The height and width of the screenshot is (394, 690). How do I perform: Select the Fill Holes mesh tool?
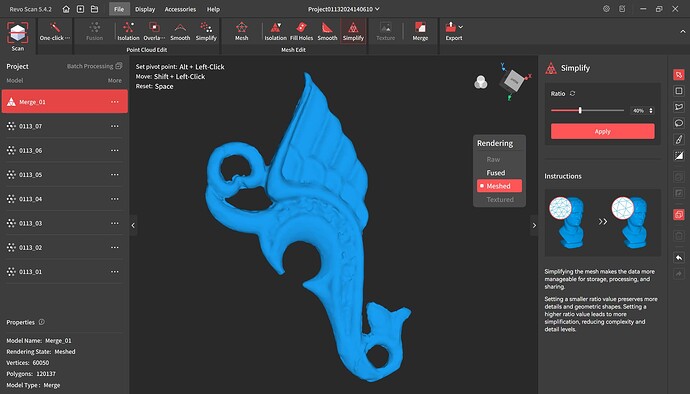point(301,32)
